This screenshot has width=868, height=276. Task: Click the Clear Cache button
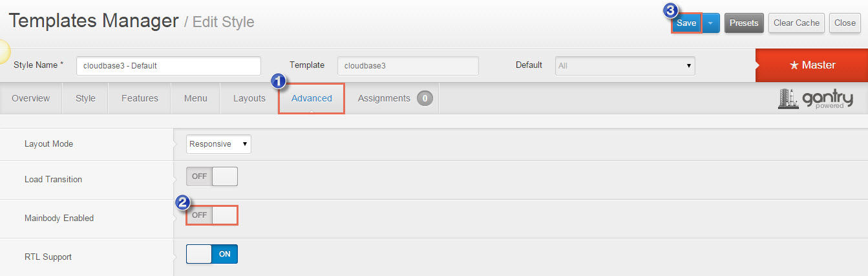point(796,23)
